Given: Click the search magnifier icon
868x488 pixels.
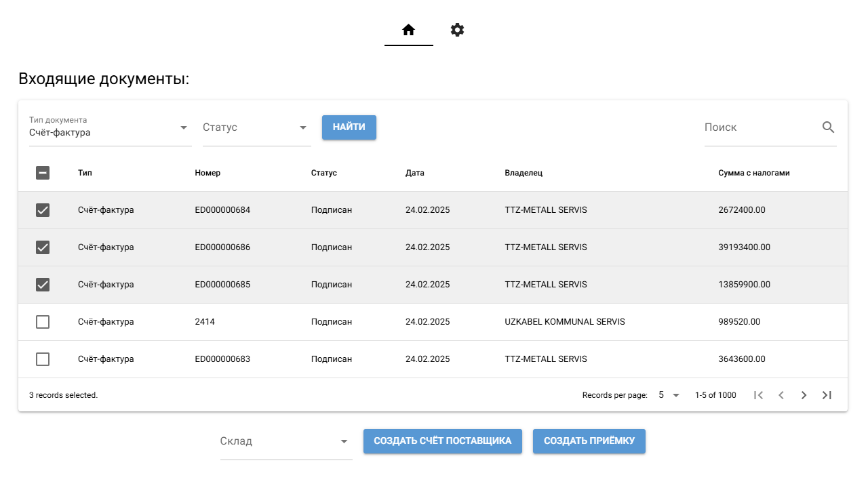Looking at the screenshot, I should (828, 127).
